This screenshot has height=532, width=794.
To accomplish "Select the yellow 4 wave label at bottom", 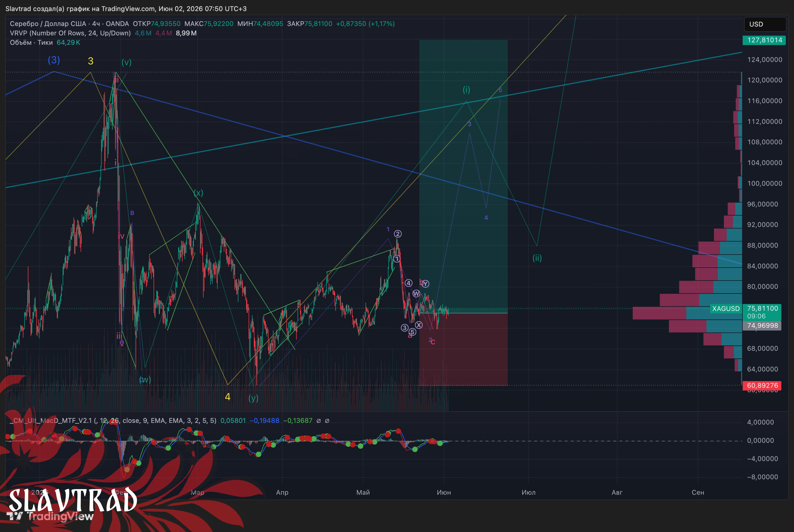I will tap(228, 397).
